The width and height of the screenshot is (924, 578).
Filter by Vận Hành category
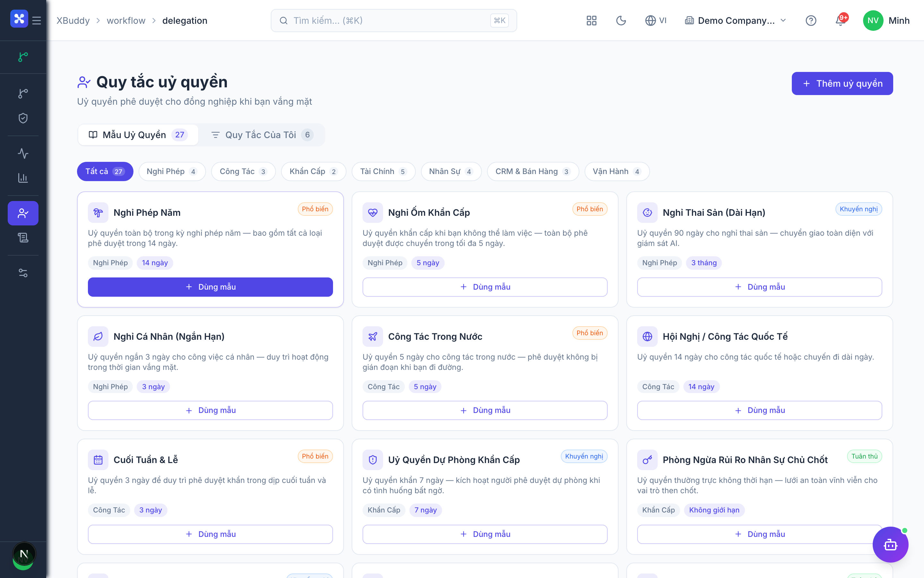(617, 171)
